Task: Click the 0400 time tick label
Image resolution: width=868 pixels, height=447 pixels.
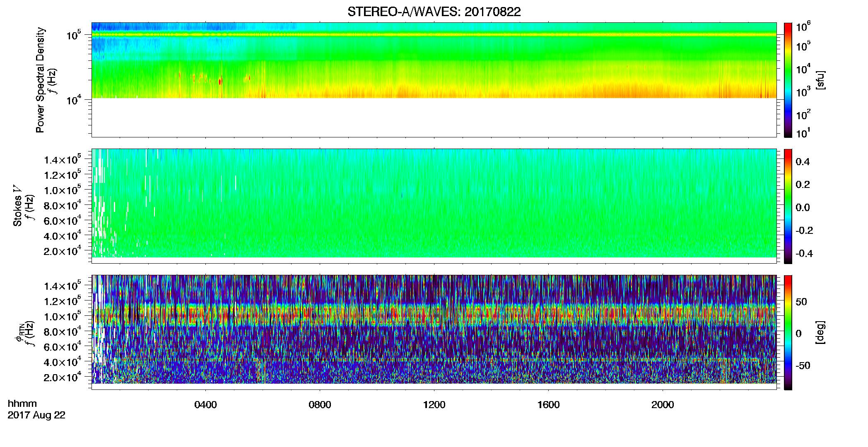Action: point(205,405)
